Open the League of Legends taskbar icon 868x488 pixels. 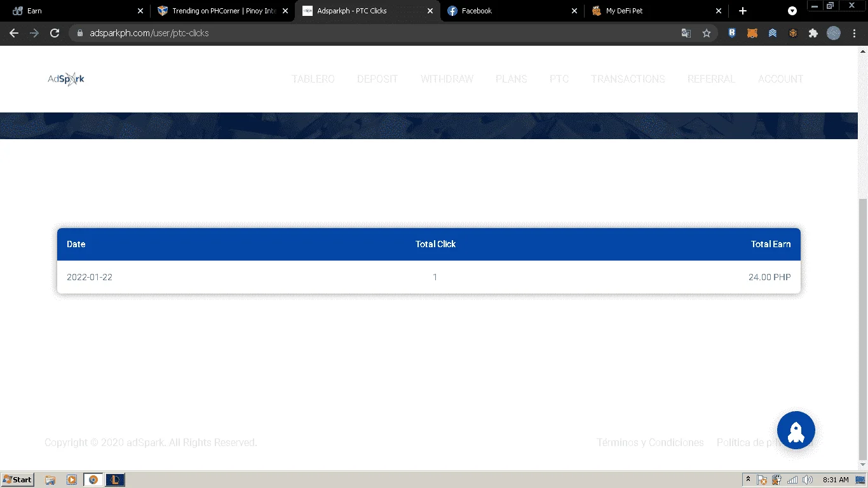pos(115,480)
